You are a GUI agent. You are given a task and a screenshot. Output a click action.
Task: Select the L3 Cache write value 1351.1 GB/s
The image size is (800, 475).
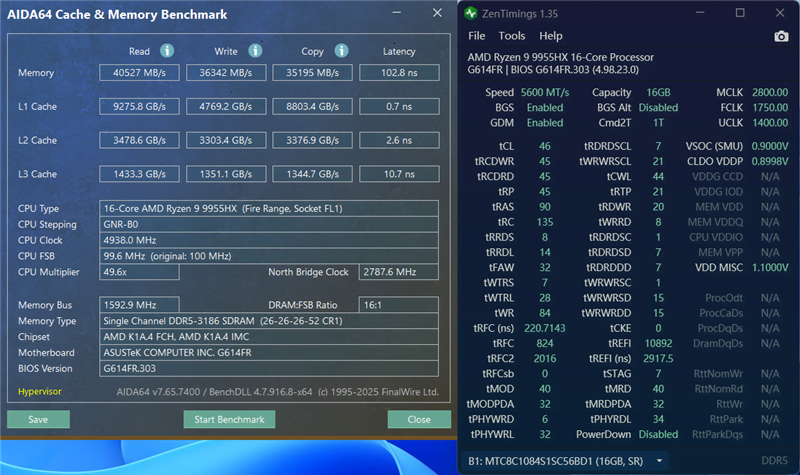[x=226, y=174]
